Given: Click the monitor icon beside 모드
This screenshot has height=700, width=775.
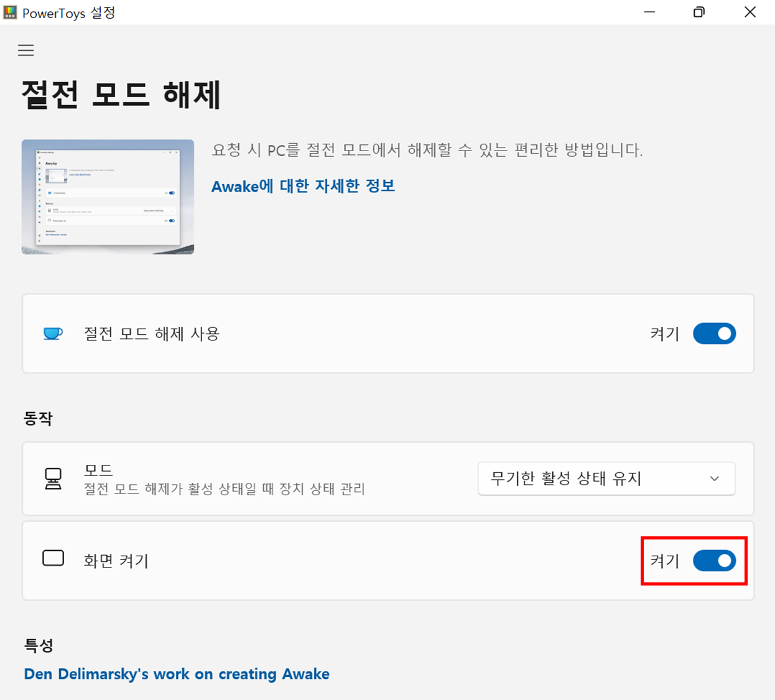Looking at the screenshot, I should [53, 478].
